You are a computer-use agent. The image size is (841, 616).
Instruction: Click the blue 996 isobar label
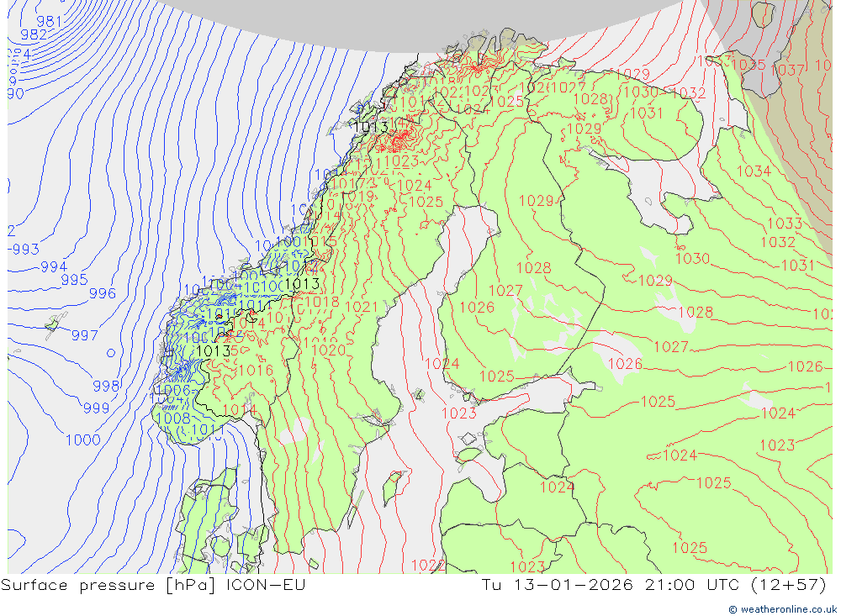103,293
